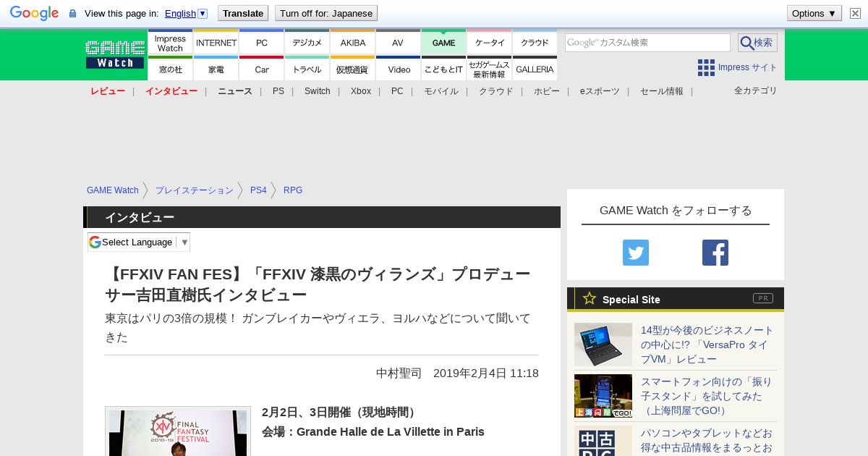
Task: Open the トラベル tab
Action: pyautogui.click(x=307, y=68)
